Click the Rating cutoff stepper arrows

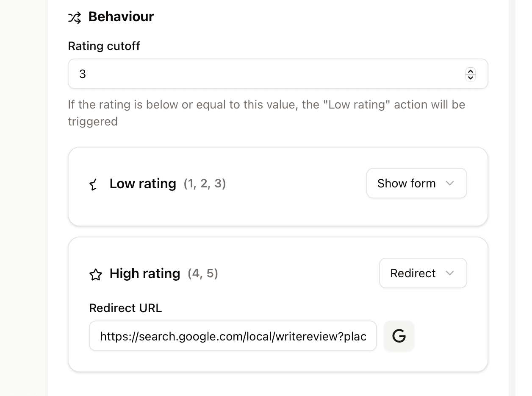(x=470, y=74)
